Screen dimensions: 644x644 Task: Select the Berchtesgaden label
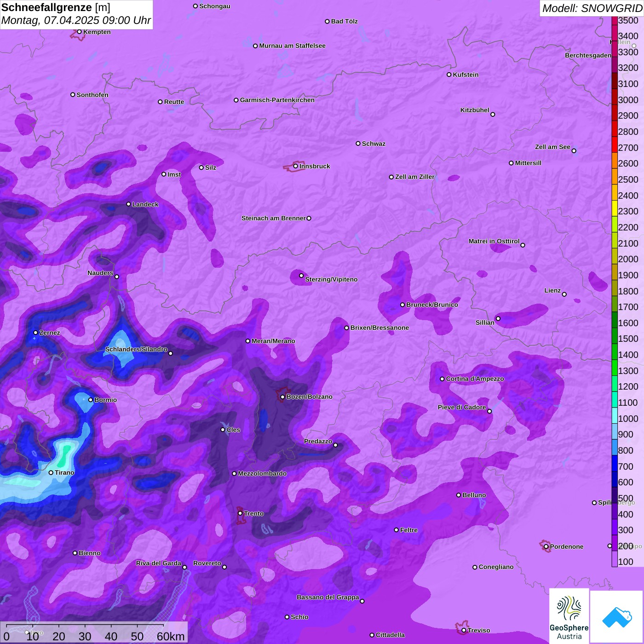click(x=588, y=55)
